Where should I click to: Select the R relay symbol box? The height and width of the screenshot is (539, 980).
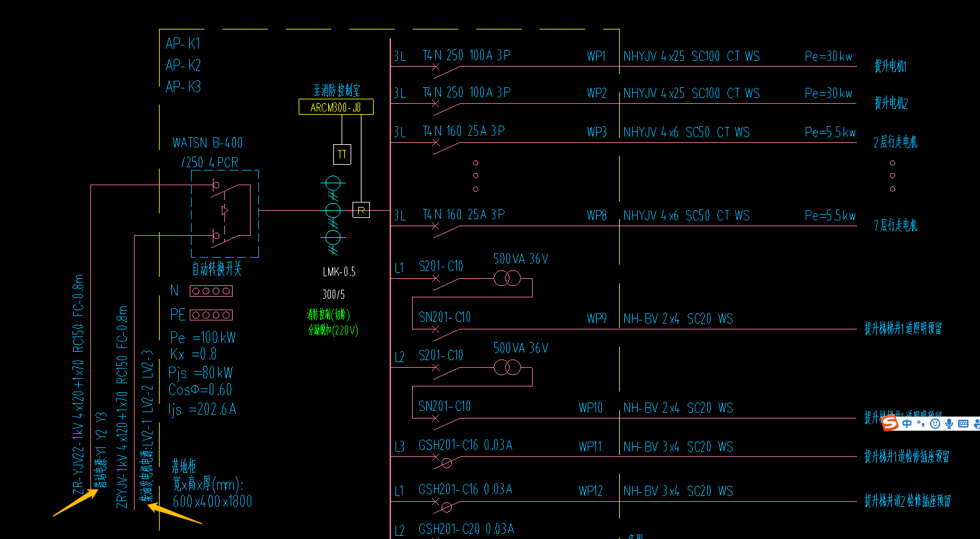pyautogui.click(x=361, y=210)
